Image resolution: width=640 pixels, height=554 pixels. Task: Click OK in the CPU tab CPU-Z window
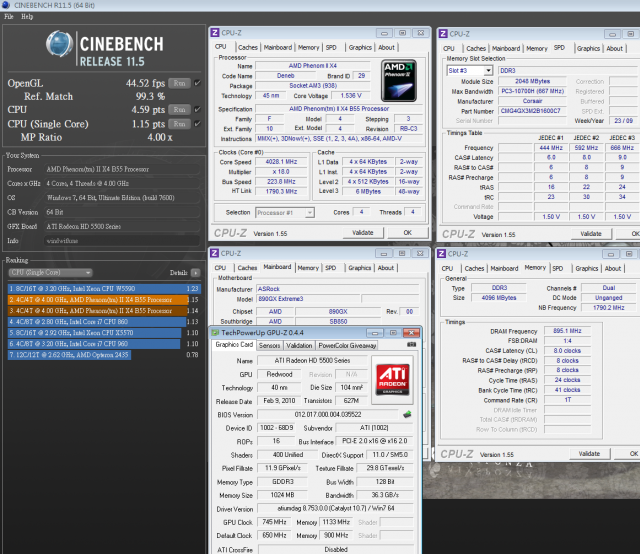407,233
